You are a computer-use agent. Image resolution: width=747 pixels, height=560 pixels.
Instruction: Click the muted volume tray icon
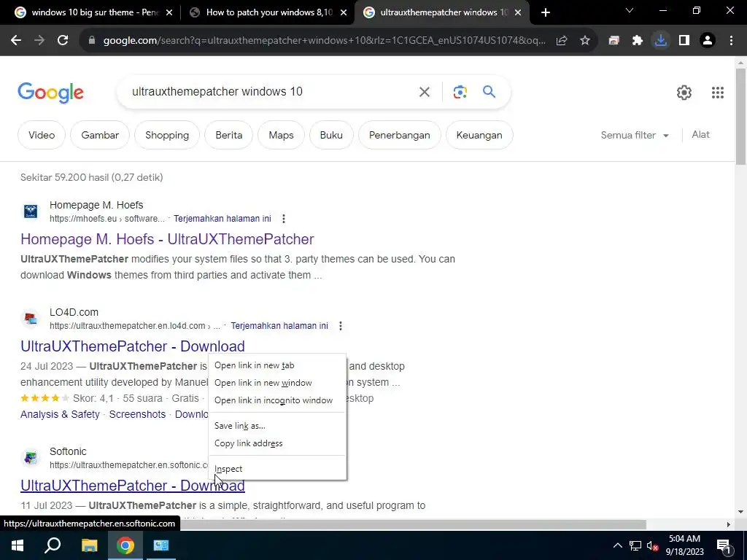click(x=652, y=545)
